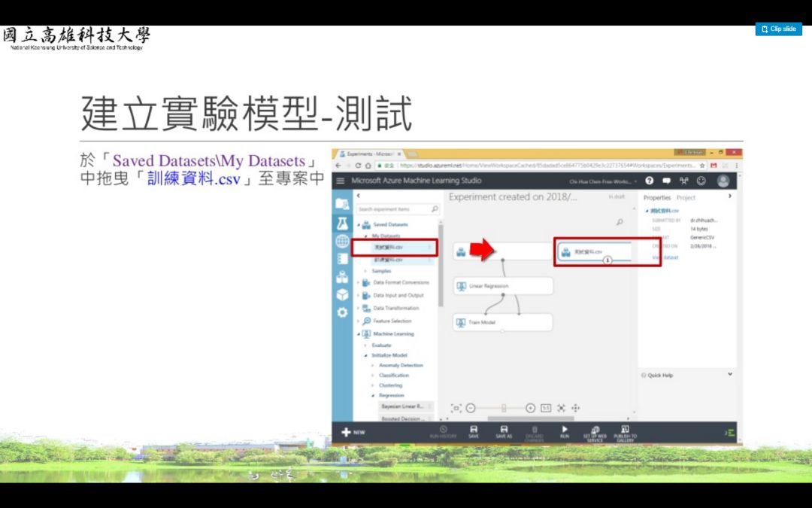
Task: Collapse the Initialize Model node
Action: pos(365,355)
